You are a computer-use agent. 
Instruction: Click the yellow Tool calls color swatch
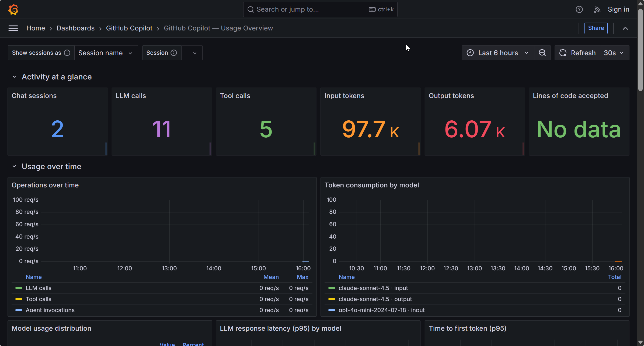tap(19, 299)
